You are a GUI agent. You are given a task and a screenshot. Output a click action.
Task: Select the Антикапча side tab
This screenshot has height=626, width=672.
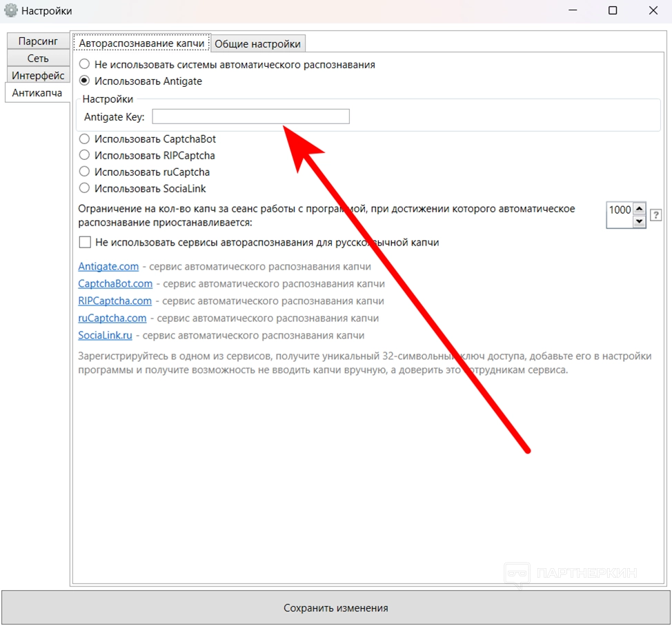[x=37, y=93]
